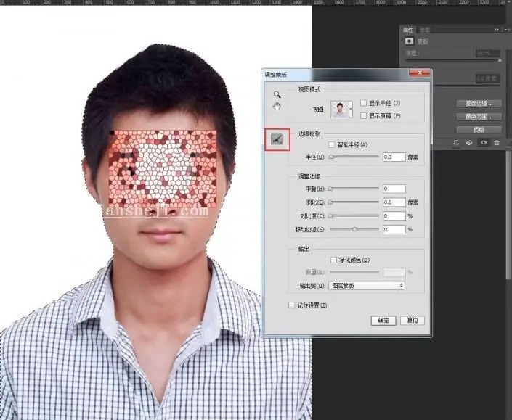Select the Zoom tool in Refine Mask dialog
The width and height of the screenshot is (512, 420).
pyautogui.click(x=277, y=94)
